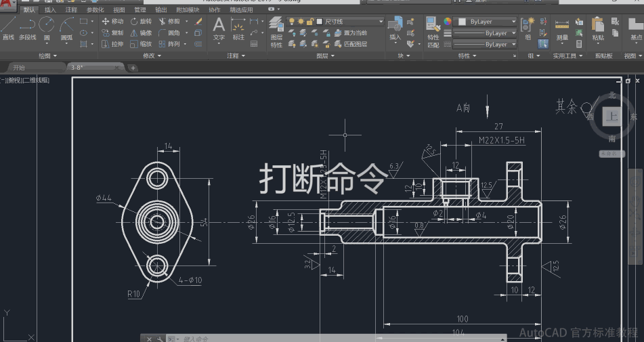Expand the 绘图 (Draw) panel
644x342 pixels.
click(x=47, y=56)
